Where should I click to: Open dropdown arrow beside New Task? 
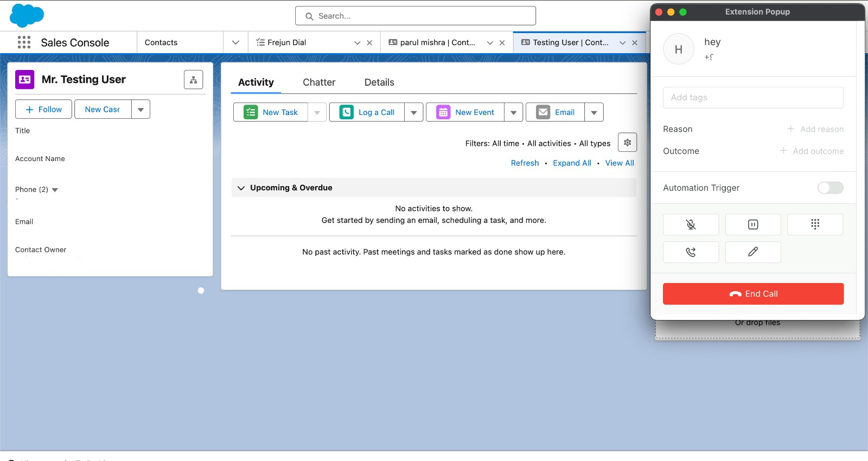point(317,112)
